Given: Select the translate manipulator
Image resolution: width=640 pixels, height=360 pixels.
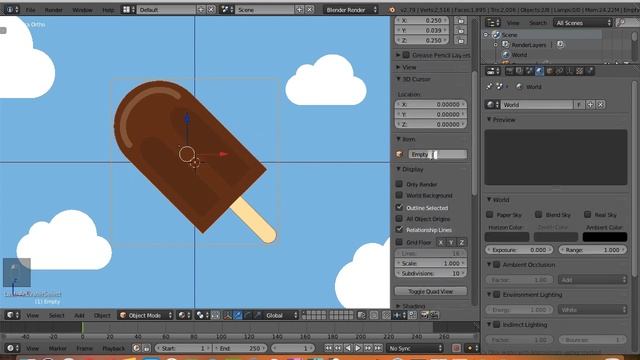Looking at the screenshot, I should coord(238,315).
